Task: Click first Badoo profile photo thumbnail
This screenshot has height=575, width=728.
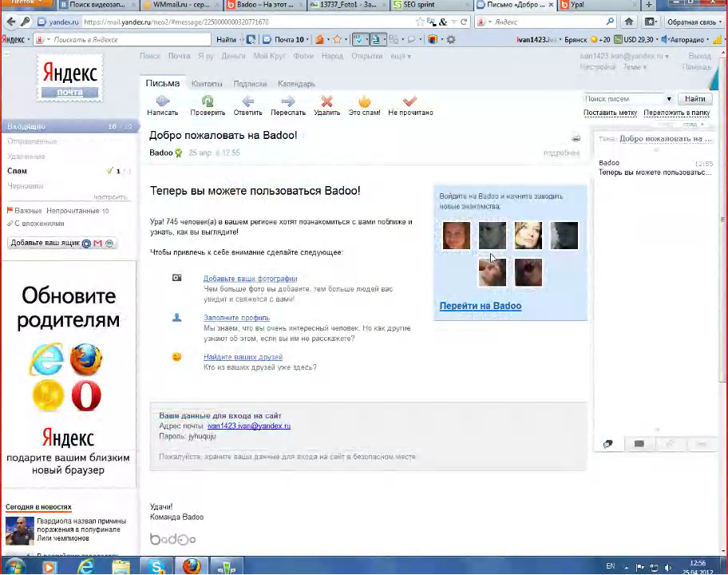Action: coord(457,236)
